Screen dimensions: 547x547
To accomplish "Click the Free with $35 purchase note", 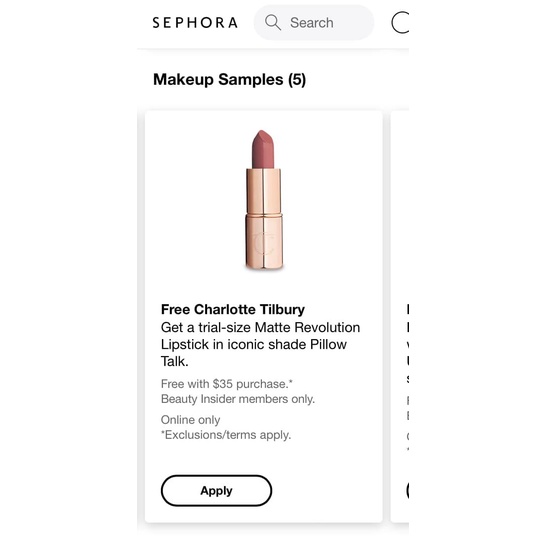I will [227, 384].
